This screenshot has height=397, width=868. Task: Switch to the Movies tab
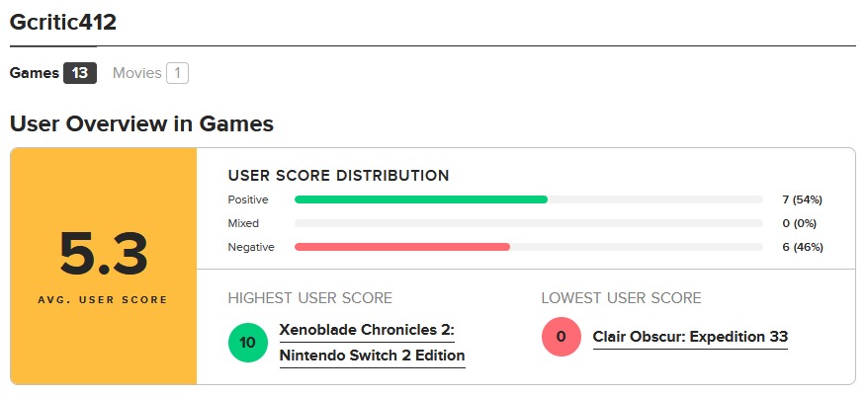coord(150,73)
